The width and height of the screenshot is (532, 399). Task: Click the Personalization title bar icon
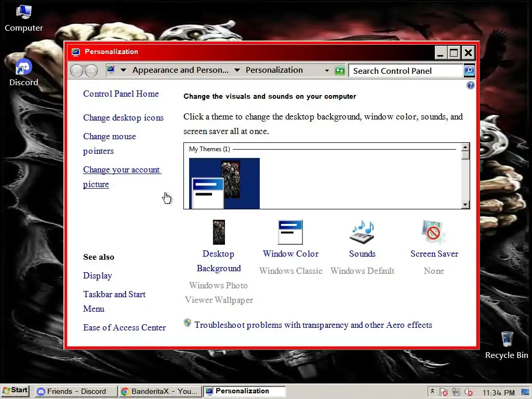(76, 52)
